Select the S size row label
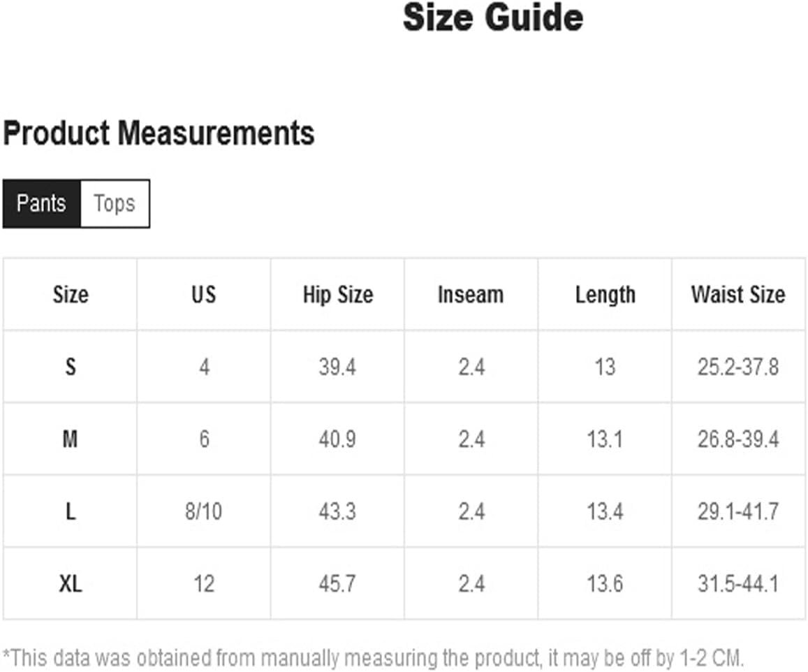 (71, 367)
